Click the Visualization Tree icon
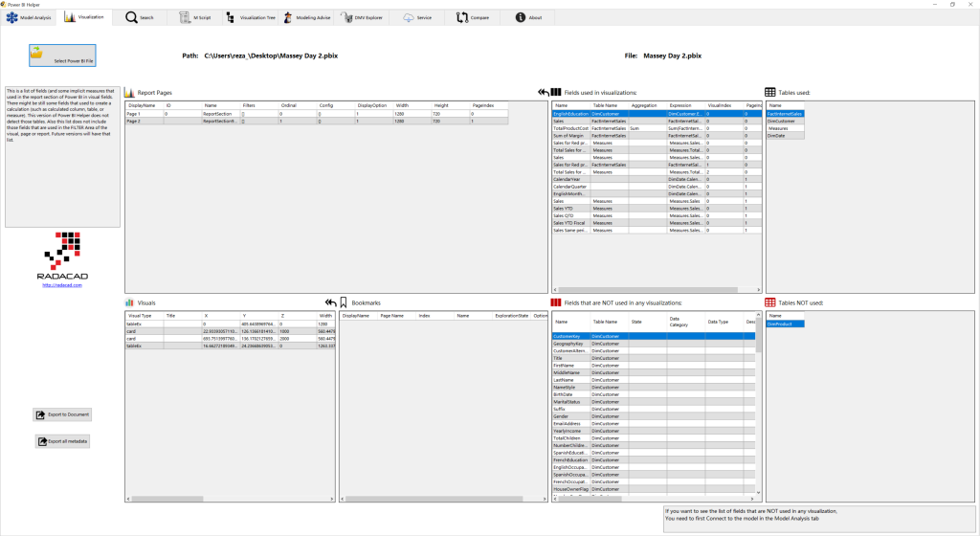Image resolution: width=980 pixels, height=536 pixels. pyautogui.click(x=232, y=17)
